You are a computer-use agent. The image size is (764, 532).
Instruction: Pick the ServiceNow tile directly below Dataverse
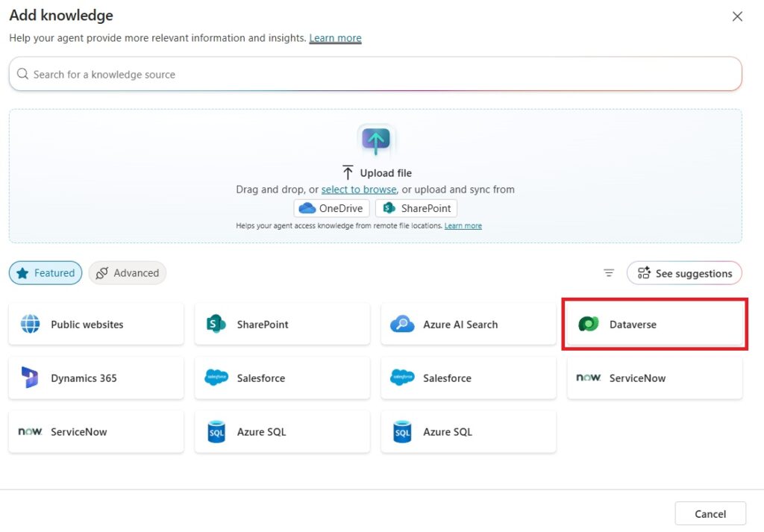pyautogui.click(x=654, y=378)
